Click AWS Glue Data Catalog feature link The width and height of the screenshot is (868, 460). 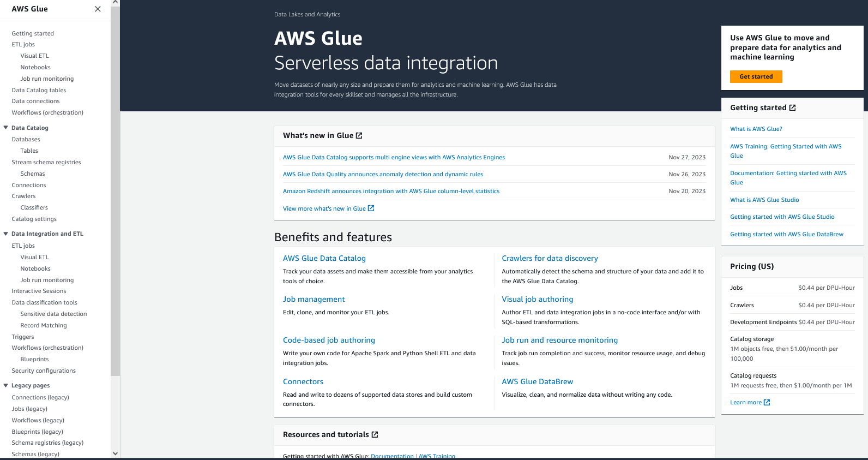324,258
